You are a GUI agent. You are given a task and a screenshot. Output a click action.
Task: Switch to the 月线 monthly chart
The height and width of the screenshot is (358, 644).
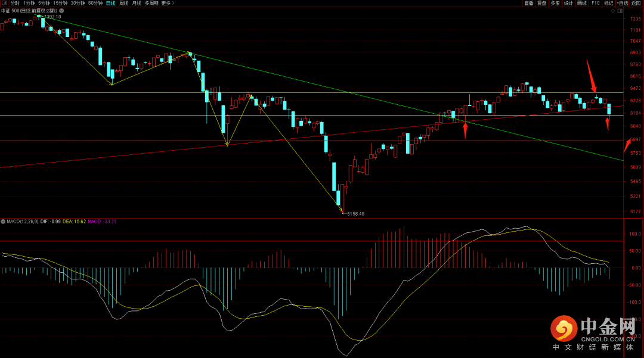[x=137, y=3]
